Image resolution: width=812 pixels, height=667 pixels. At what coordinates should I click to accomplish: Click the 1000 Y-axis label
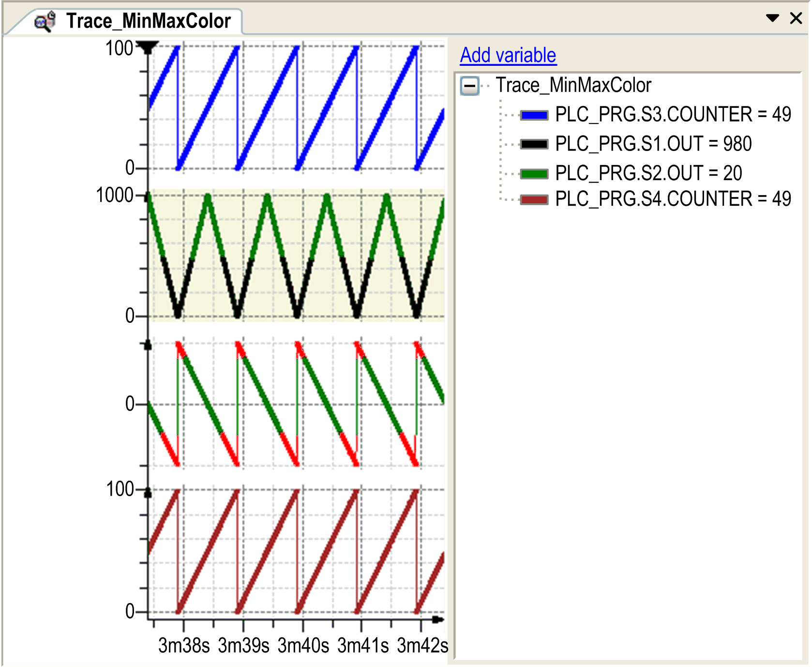pyautogui.click(x=115, y=196)
